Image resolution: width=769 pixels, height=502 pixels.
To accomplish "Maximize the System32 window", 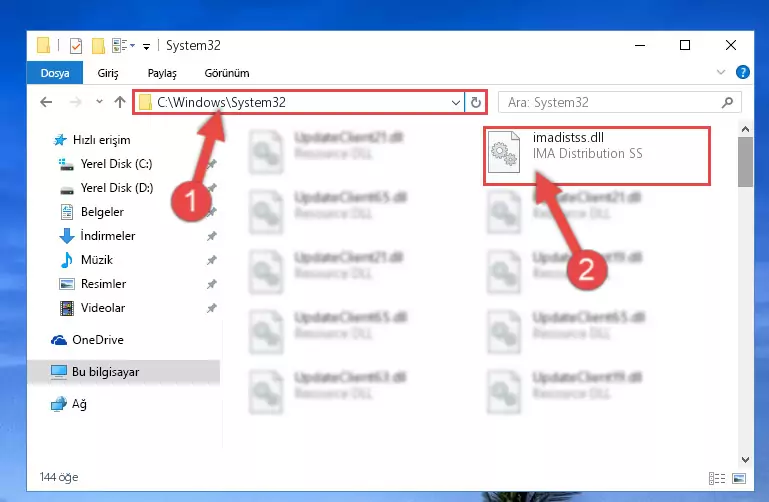I will point(685,46).
